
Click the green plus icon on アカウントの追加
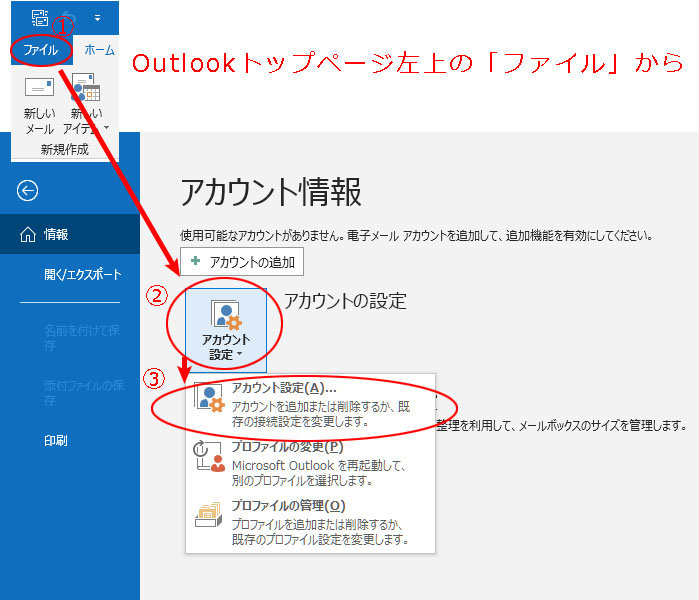point(195,261)
